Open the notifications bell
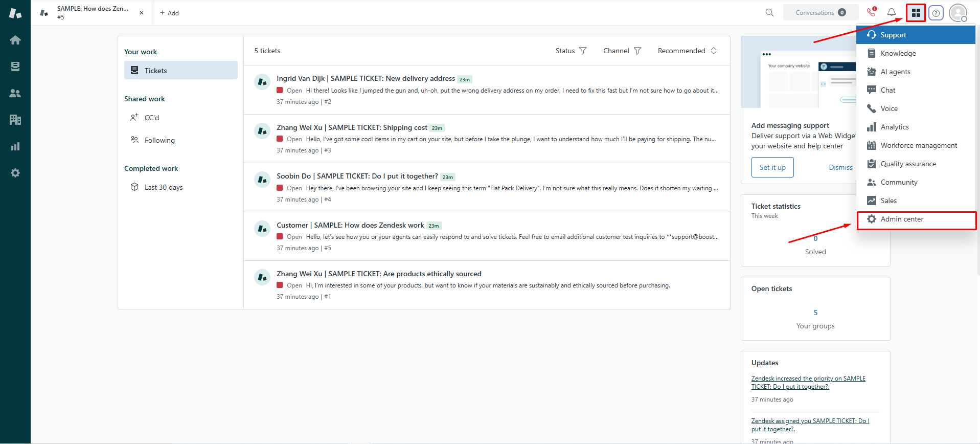Screen dimensions: 980x444 point(892,12)
